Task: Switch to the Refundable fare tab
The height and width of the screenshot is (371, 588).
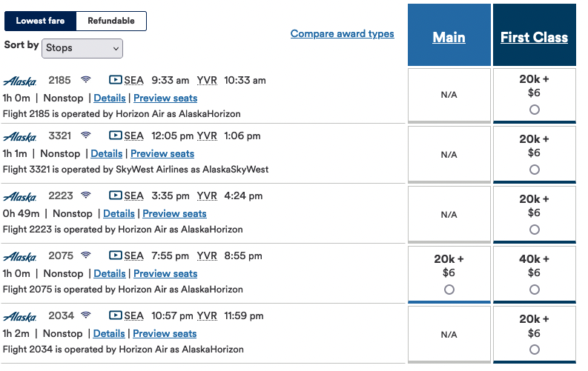Action: coord(111,21)
